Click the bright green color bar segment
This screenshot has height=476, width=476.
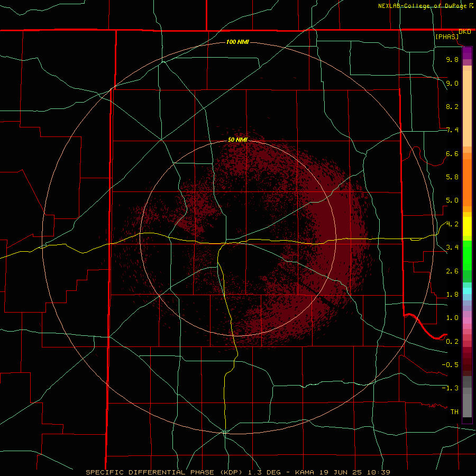467,255
